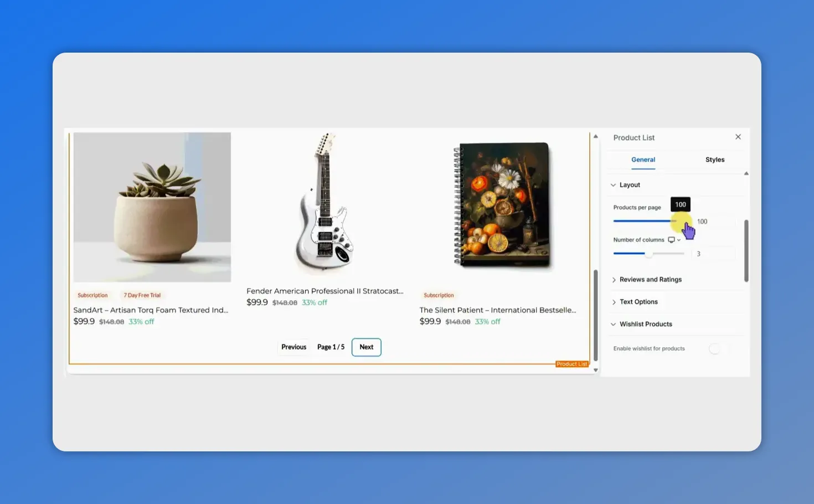Viewport: 814px width, 504px height.
Task: Click the Number of columns value field showing 3
Action: [x=714, y=253]
